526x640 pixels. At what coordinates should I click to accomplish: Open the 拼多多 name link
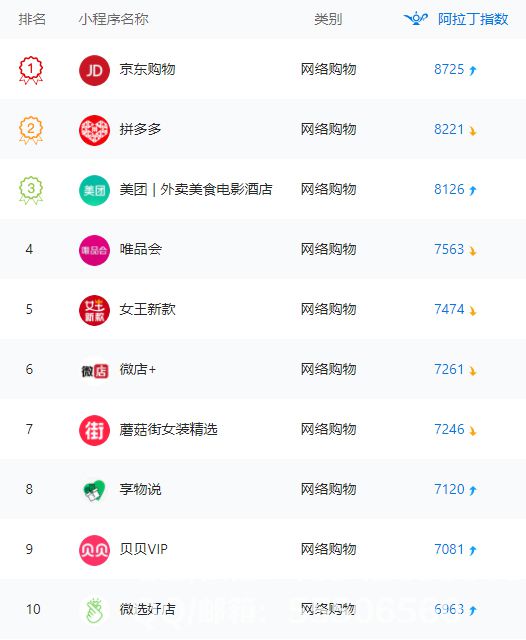pyautogui.click(x=140, y=129)
